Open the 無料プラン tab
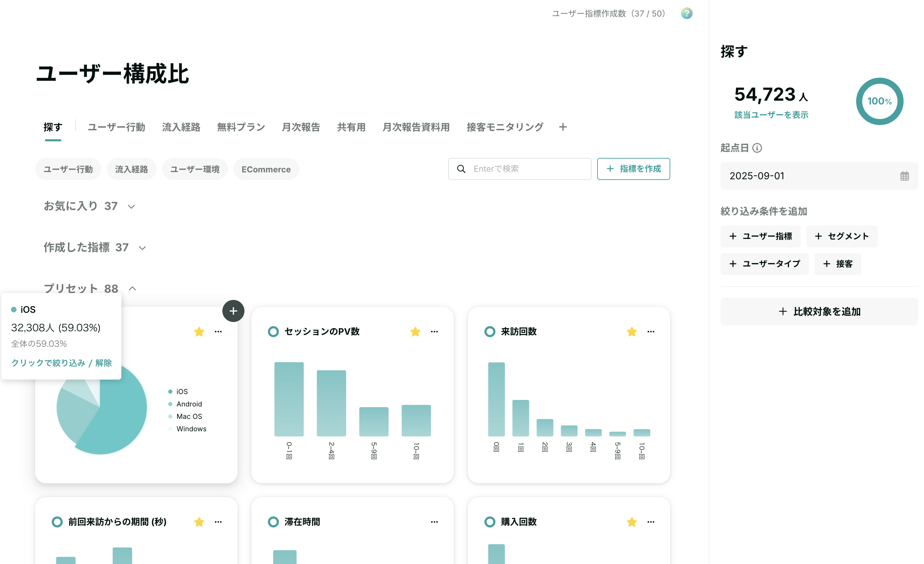 [x=241, y=127]
